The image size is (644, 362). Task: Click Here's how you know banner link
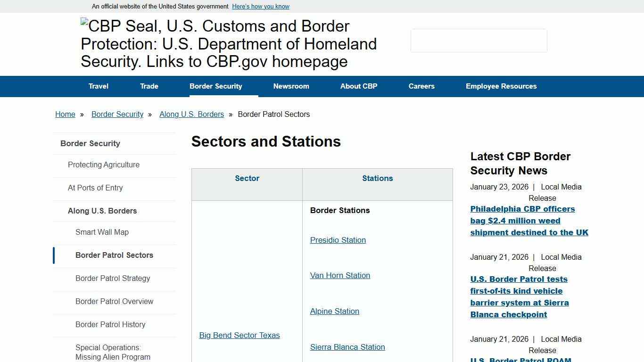[260, 6]
